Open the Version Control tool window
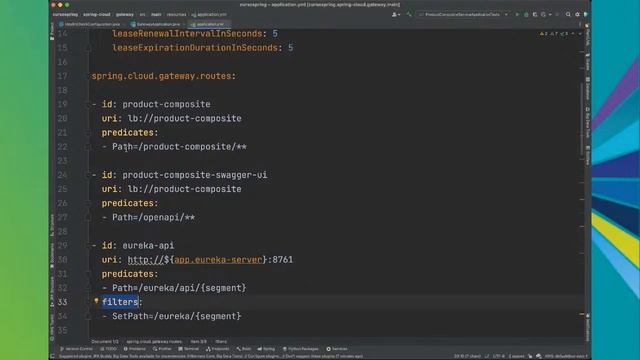 [x=76, y=349]
